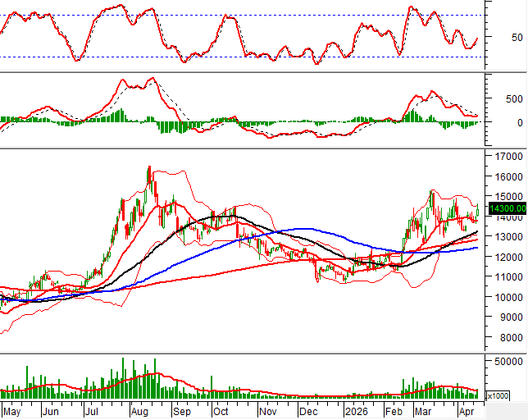Click the latest candle at chart's right edge
Viewport: 528px width, 420px height.
coord(478,211)
